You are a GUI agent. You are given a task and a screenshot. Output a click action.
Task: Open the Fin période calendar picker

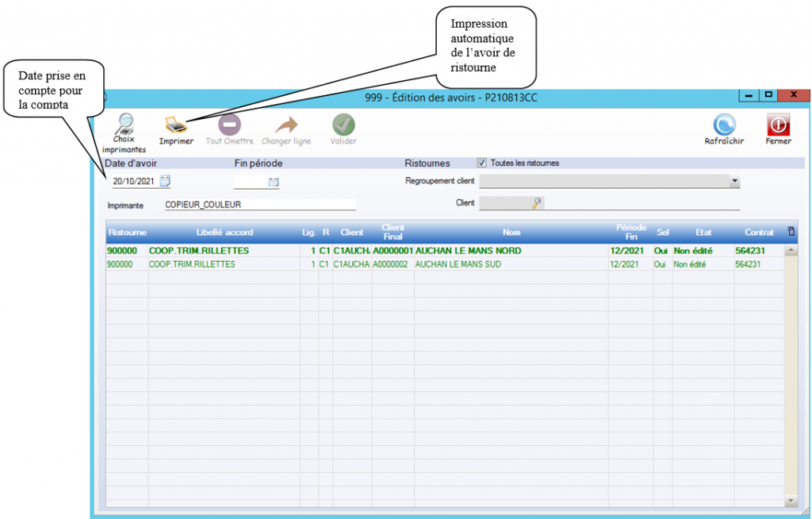tap(274, 182)
